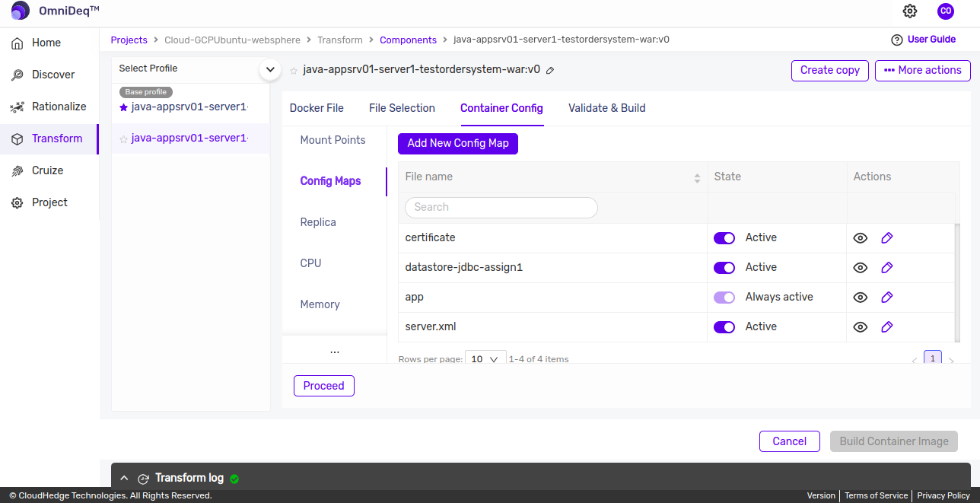Select Config Maps section

[330, 181]
